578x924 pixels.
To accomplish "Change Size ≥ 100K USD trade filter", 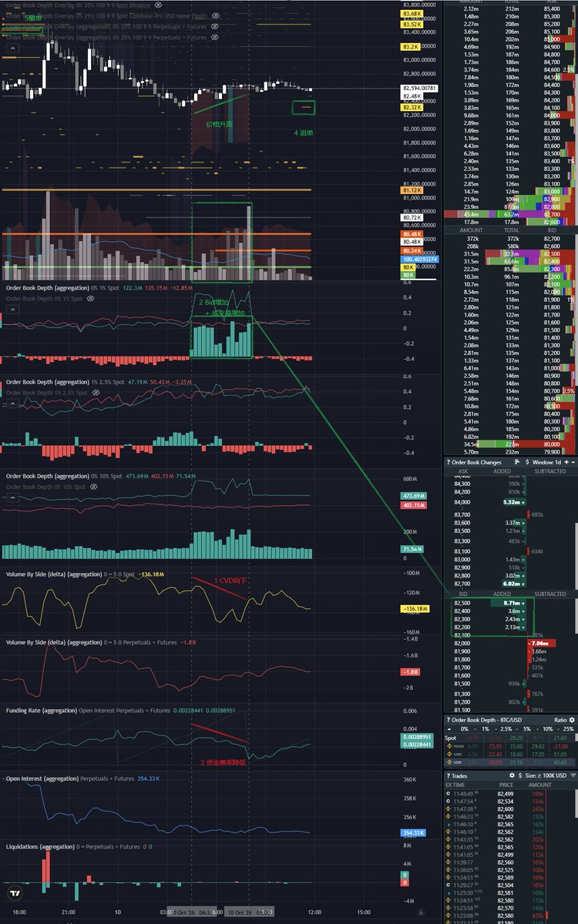I will pyautogui.click(x=547, y=775).
